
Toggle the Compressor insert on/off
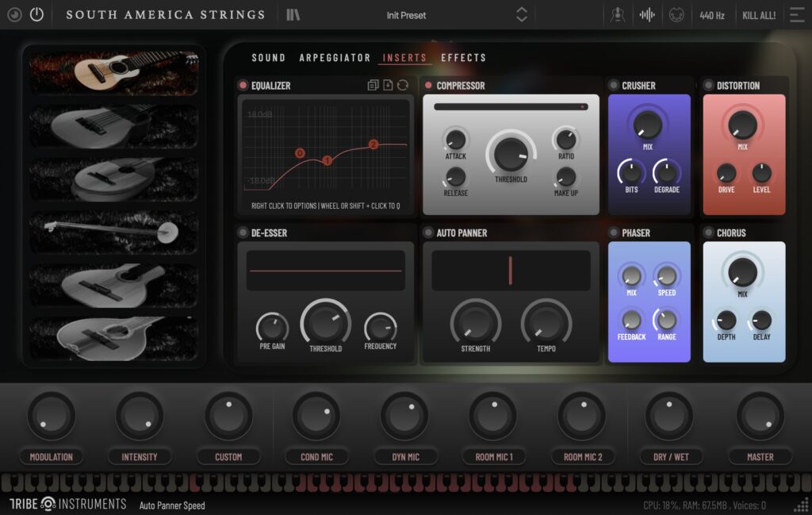[x=428, y=86]
